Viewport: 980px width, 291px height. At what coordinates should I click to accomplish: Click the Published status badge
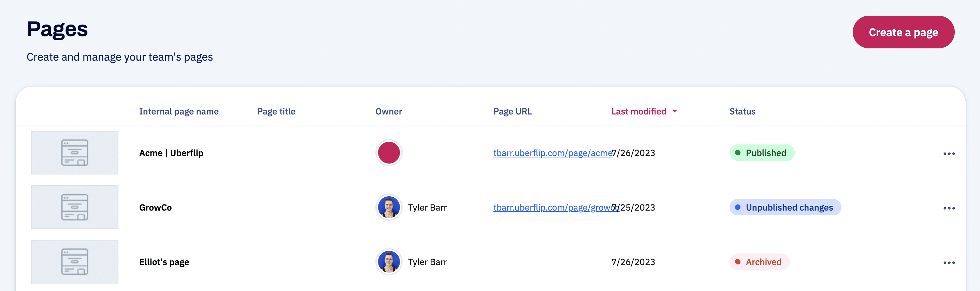[x=762, y=153]
